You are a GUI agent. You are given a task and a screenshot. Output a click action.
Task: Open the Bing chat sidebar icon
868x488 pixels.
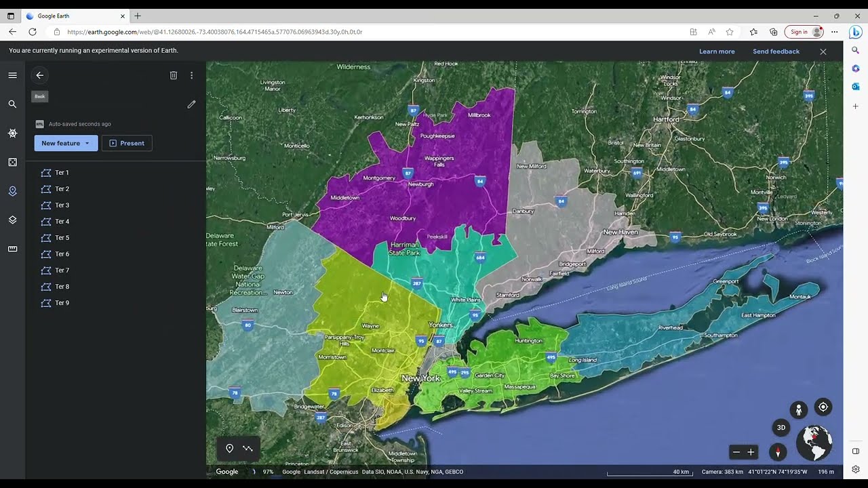pos(856,32)
